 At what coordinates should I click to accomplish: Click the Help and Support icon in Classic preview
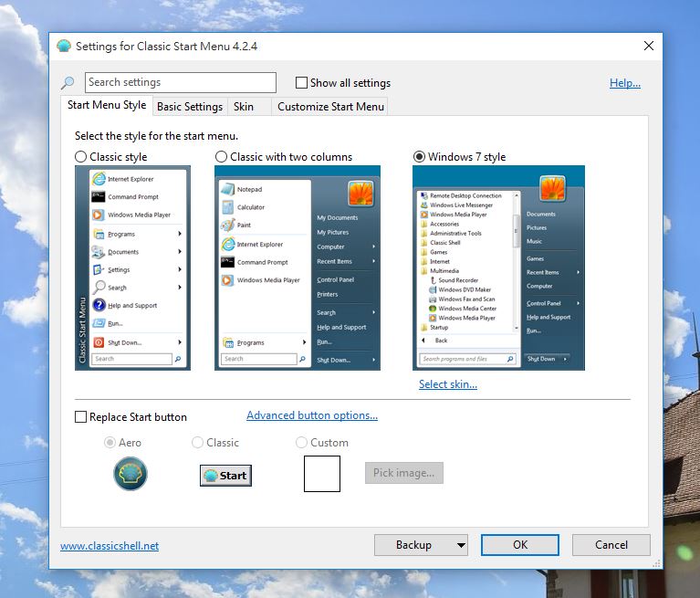click(x=99, y=306)
